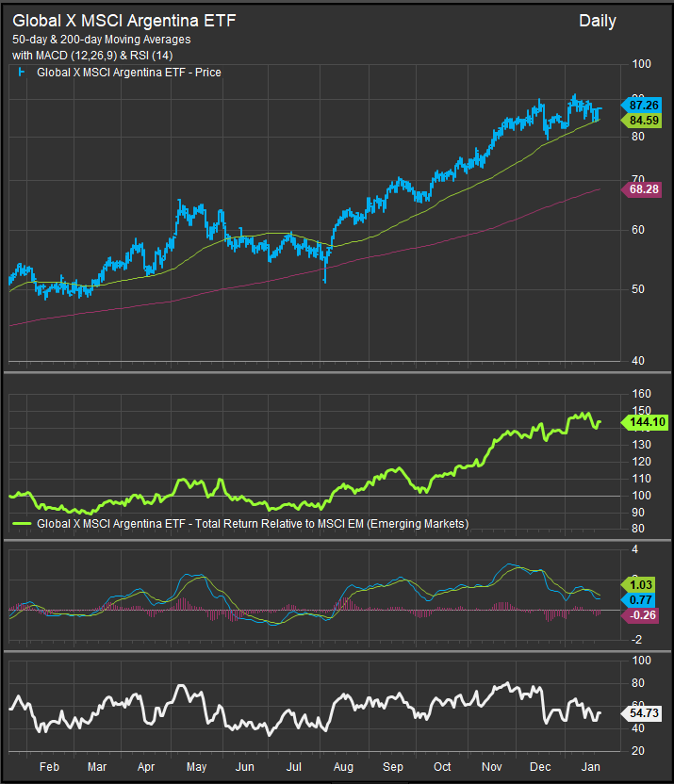The height and width of the screenshot is (784, 674).
Task: Click the blue price legend bar icon
Action: pos(21,72)
